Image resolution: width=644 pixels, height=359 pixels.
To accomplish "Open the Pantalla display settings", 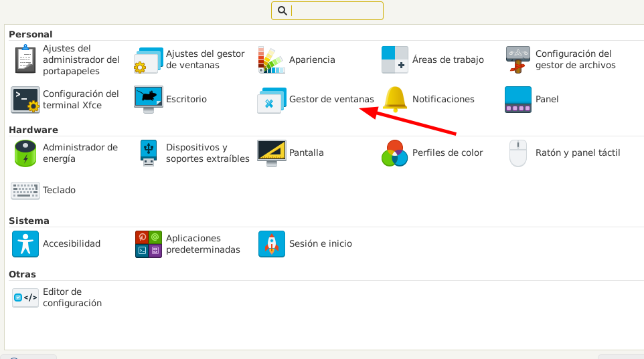I will pyautogui.click(x=271, y=153).
